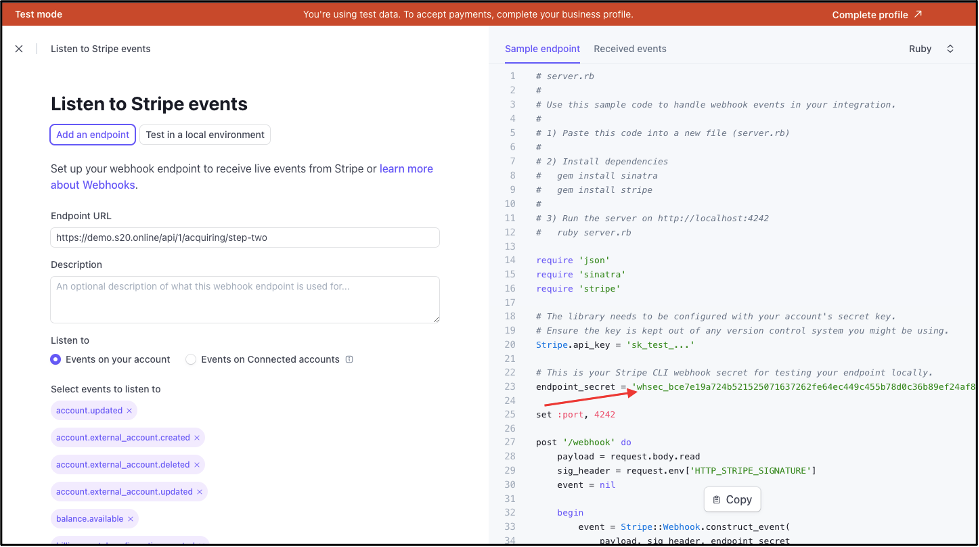Click the endpoint_secret whsec value
The height and width of the screenshot is (547, 979).
pos(804,387)
